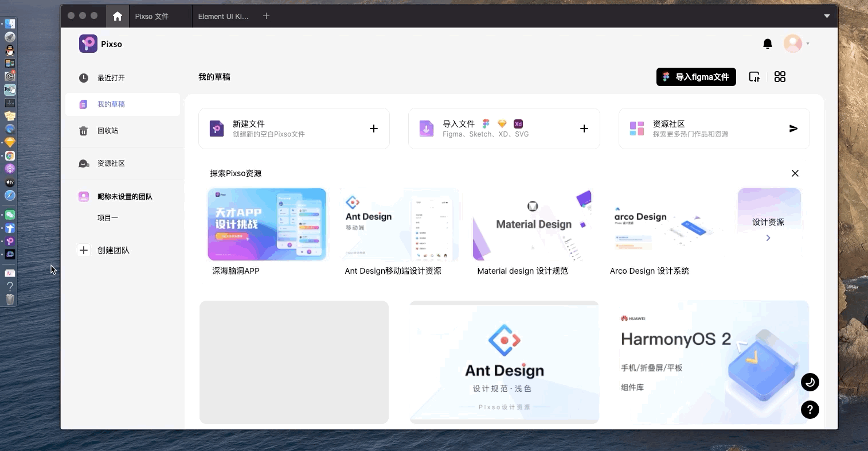Click plus icon on 新建文件 card
This screenshot has width=868, height=451.
tap(374, 129)
